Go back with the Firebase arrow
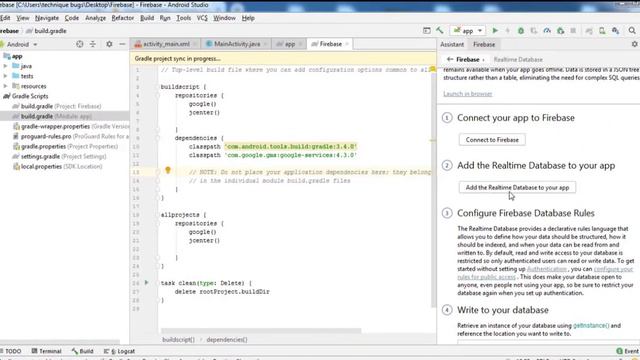Viewport: 640px width, 360px height. click(450, 59)
